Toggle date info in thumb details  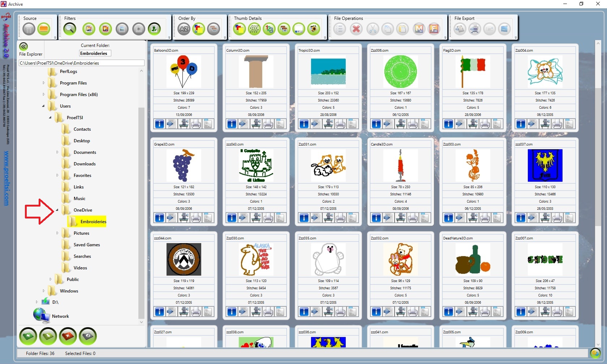point(284,29)
